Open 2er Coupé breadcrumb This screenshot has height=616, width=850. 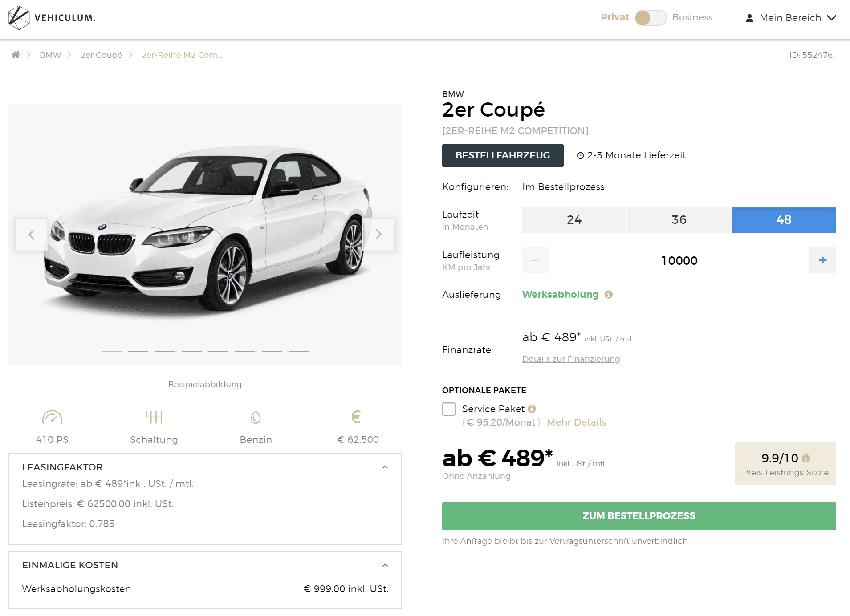(101, 55)
